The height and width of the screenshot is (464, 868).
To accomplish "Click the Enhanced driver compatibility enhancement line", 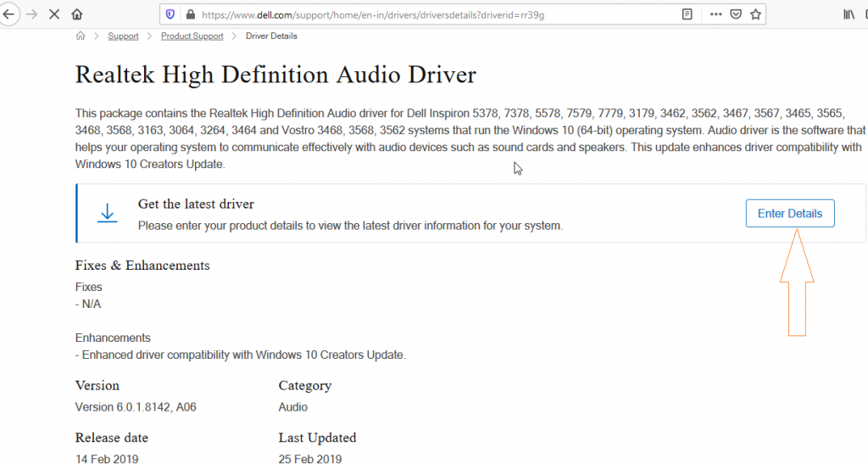I will pyautogui.click(x=240, y=355).
